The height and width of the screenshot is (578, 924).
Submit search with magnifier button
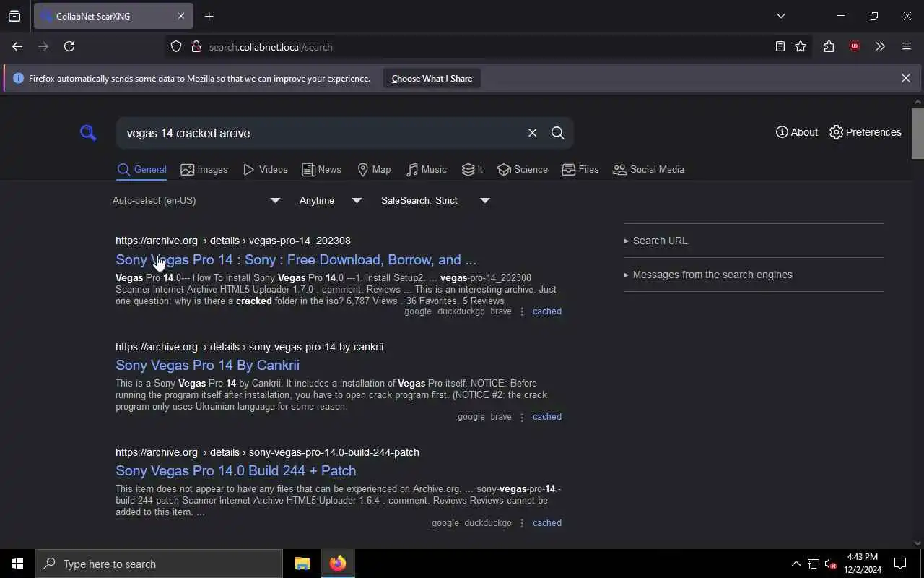(x=557, y=133)
